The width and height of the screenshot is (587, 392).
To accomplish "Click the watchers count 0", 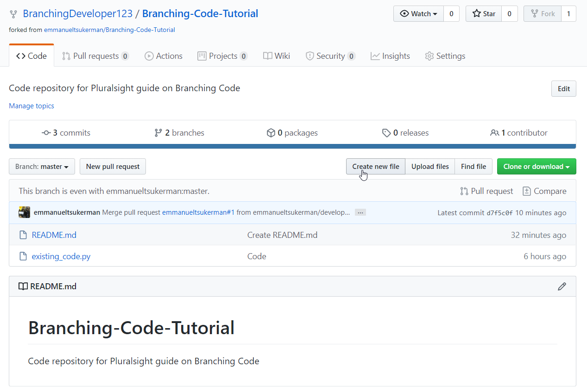I will point(451,14).
